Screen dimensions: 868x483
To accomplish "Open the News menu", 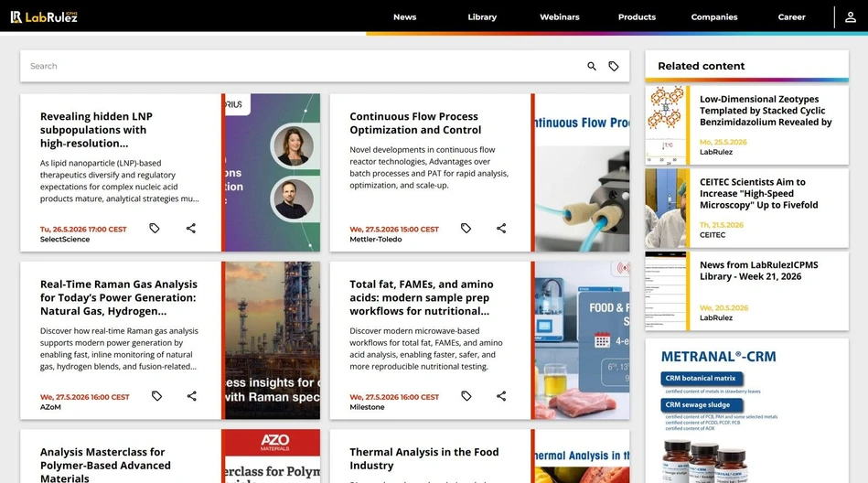I will [x=404, y=17].
